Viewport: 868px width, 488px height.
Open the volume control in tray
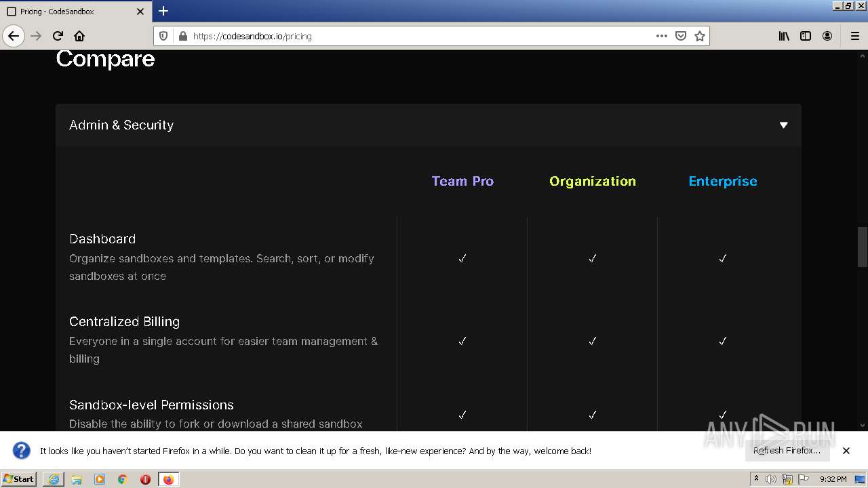[x=771, y=479]
